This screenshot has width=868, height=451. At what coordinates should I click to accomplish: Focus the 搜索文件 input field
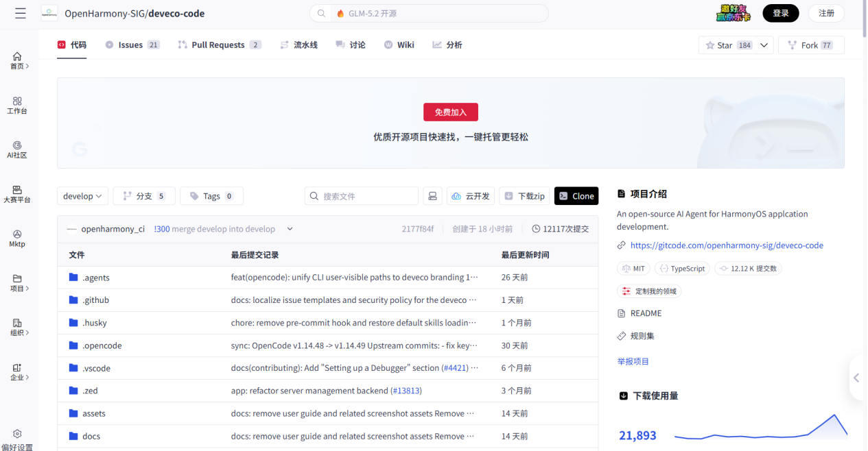coord(362,196)
